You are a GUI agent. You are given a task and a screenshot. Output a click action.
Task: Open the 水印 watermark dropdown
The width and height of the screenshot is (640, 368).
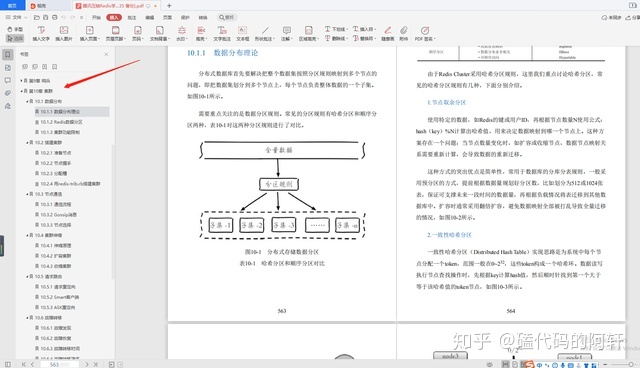(182, 33)
